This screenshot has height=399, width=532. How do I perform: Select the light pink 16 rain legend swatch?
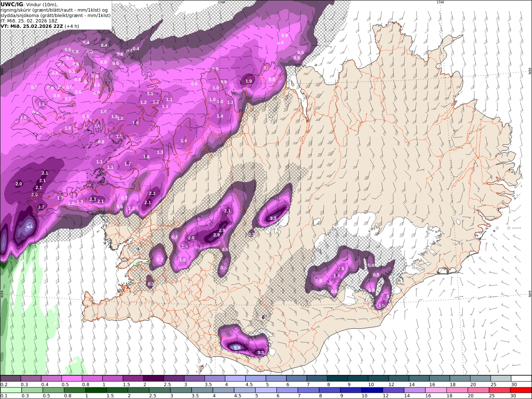coord(436,390)
